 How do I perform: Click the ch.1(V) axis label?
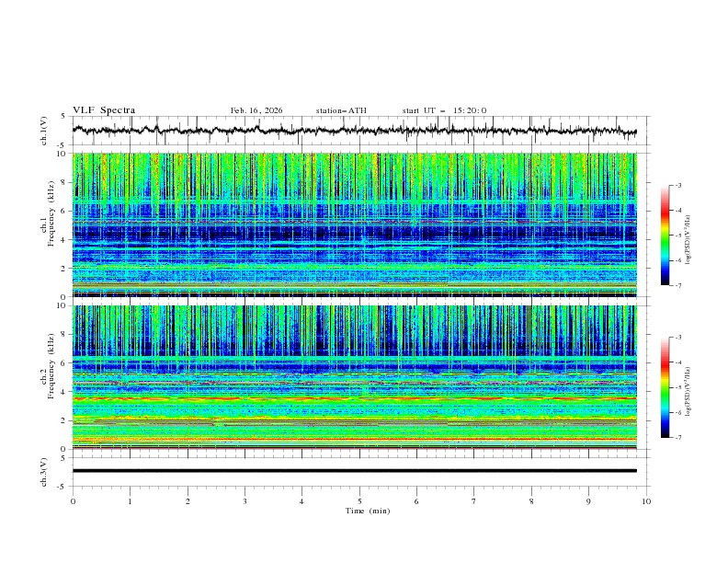pyautogui.click(x=44, y=131)
